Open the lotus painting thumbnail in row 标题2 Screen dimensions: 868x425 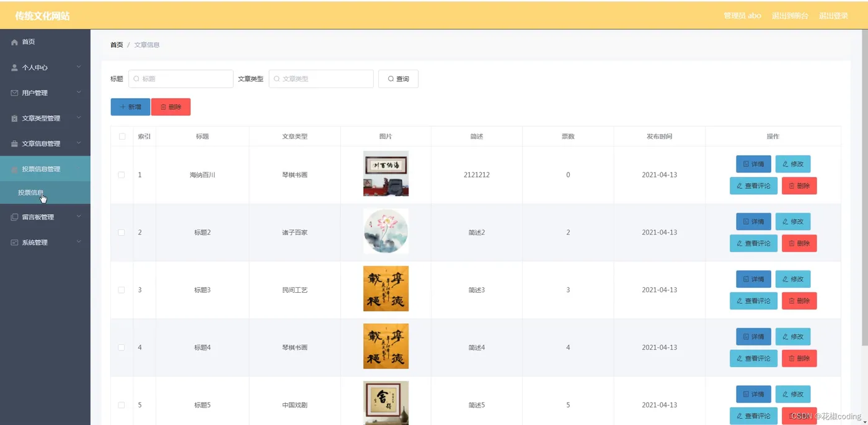tap(386, 231)
